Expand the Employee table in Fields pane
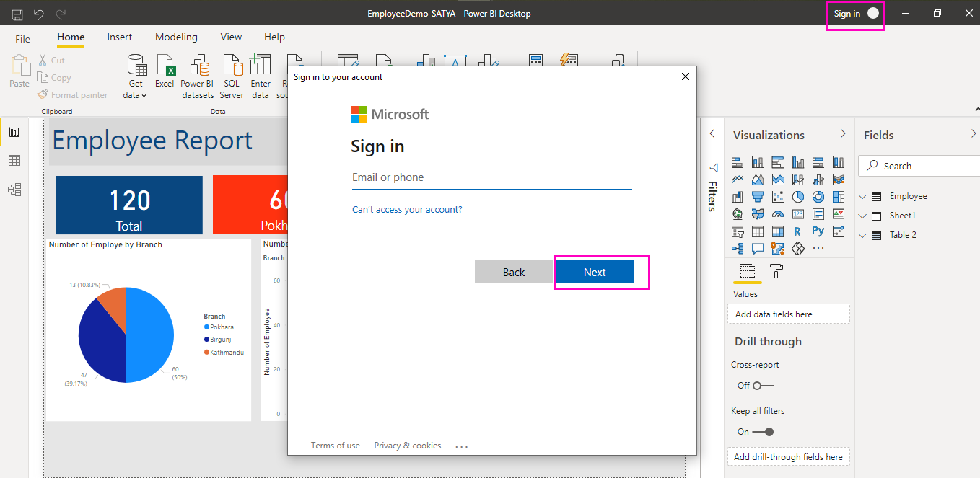Screen dimensions: 980x478 [x=862, y=195]
